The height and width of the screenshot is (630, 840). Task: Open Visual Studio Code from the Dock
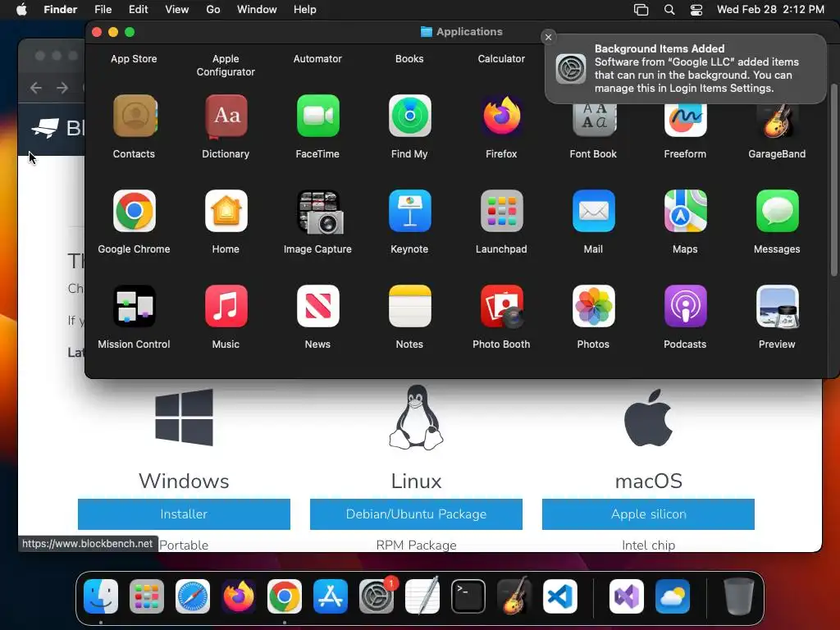point(560,596)
